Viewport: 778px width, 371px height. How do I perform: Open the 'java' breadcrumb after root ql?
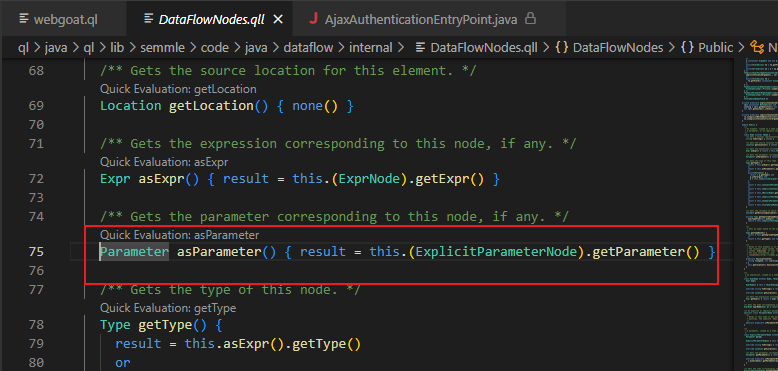56,48
